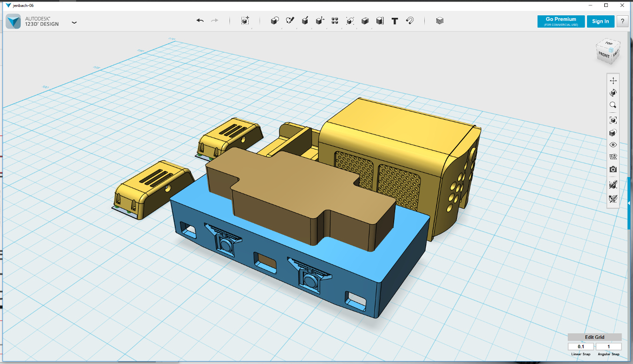Open the Linear Snap value dropdown

pos(581,347)
